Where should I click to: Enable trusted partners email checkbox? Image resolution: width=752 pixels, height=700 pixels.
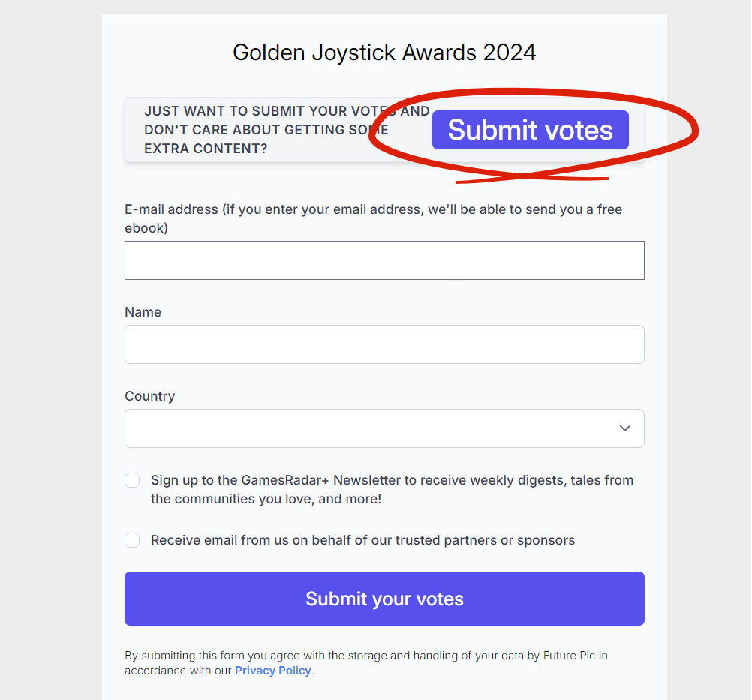(x=132, y=540)
